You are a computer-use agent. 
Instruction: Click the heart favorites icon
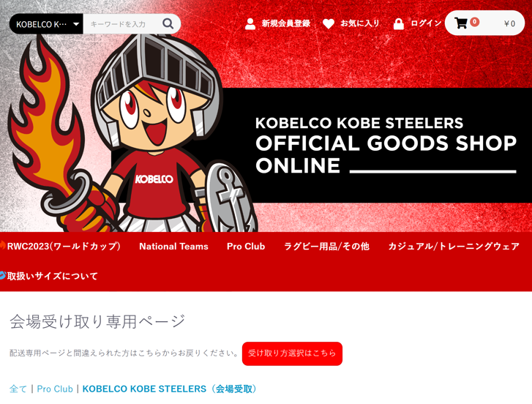point(328,23)
